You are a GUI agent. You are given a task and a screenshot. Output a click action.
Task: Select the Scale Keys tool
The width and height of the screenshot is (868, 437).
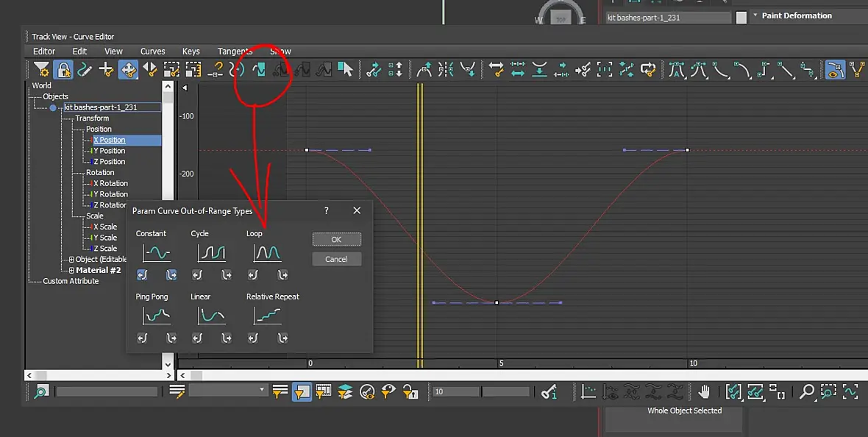[x=171, y=70]
